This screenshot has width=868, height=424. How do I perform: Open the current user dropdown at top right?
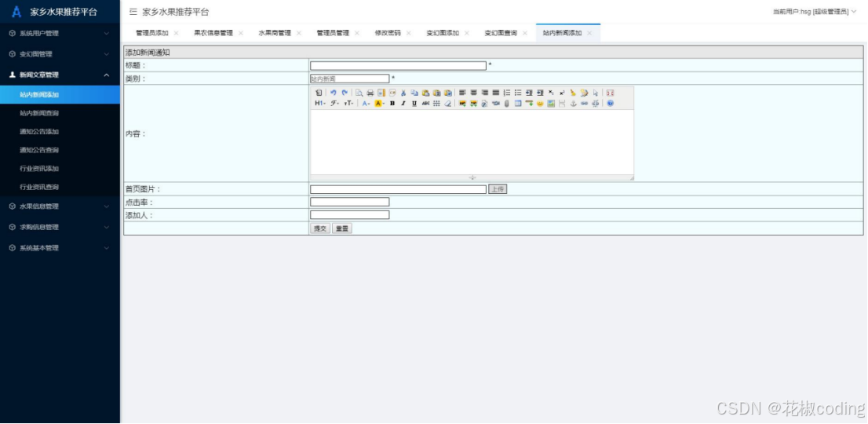coord(815,12)
